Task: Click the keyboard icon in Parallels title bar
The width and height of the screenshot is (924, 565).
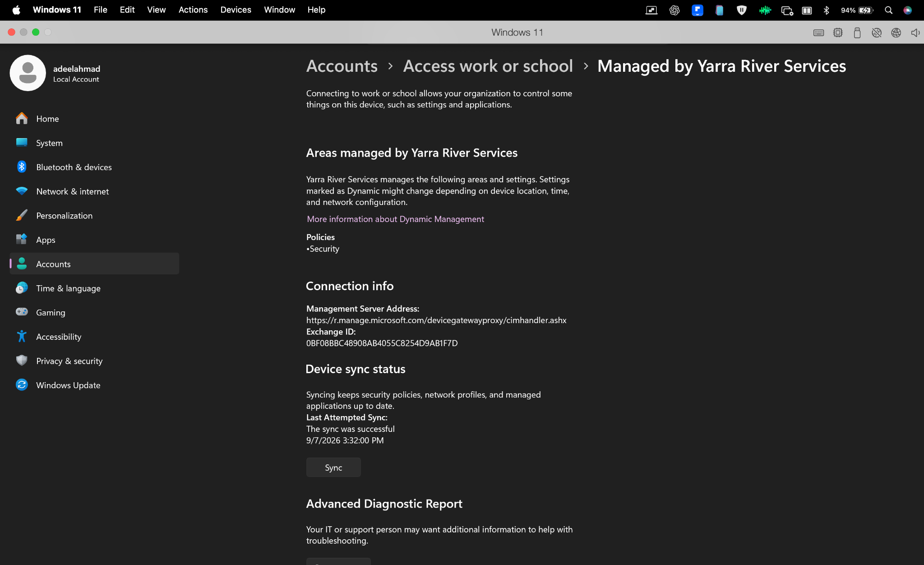Action: point(818,32)
